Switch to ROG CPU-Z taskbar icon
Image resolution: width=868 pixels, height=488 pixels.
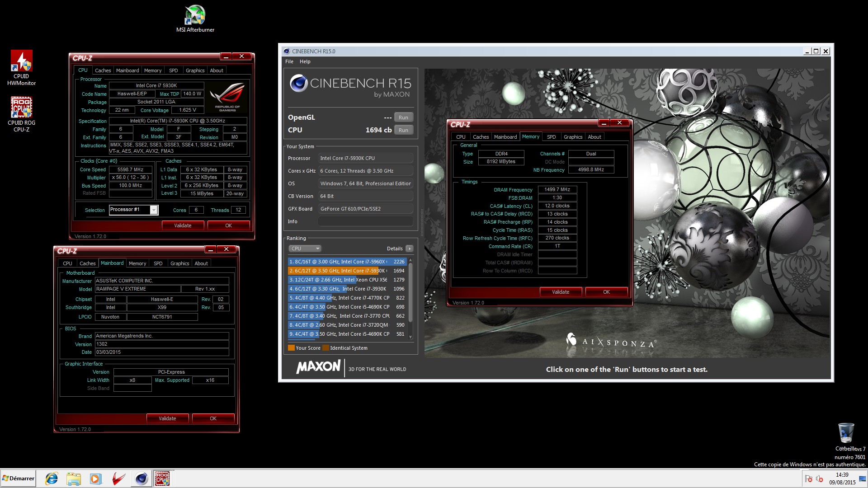pos(162,479)
